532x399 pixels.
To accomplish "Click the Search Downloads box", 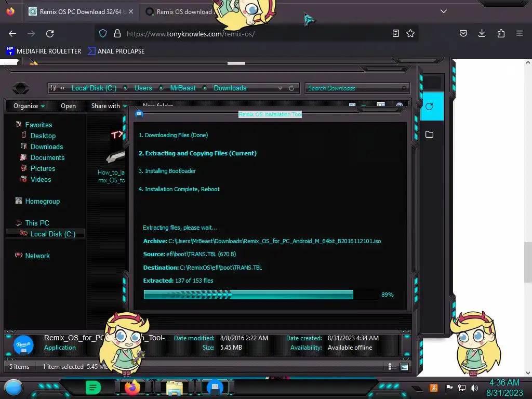I will [357, 88].
